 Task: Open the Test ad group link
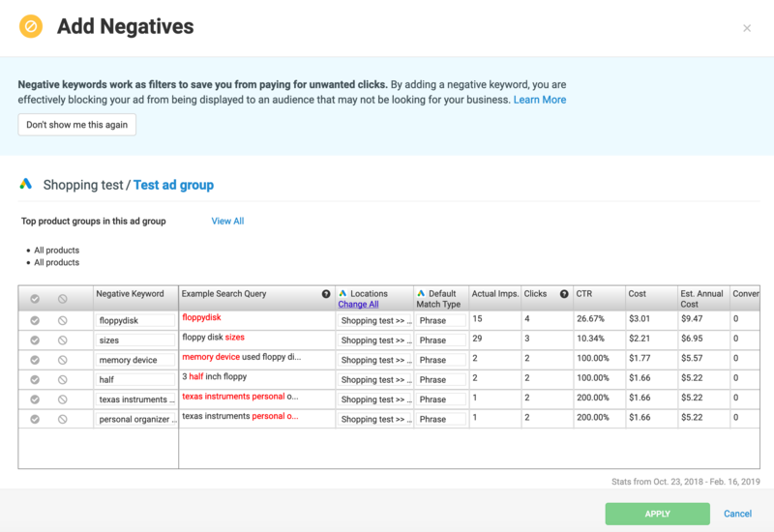tap(173, 185)
